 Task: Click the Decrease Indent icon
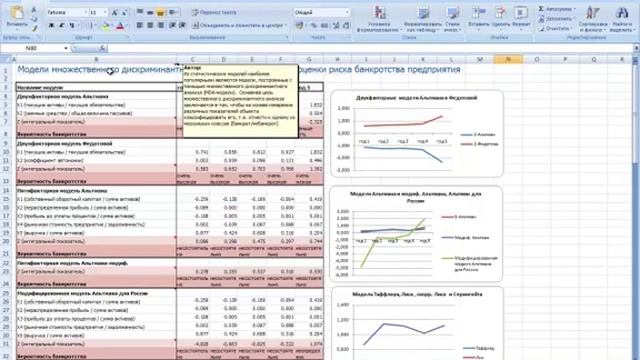tap(172, 26)
